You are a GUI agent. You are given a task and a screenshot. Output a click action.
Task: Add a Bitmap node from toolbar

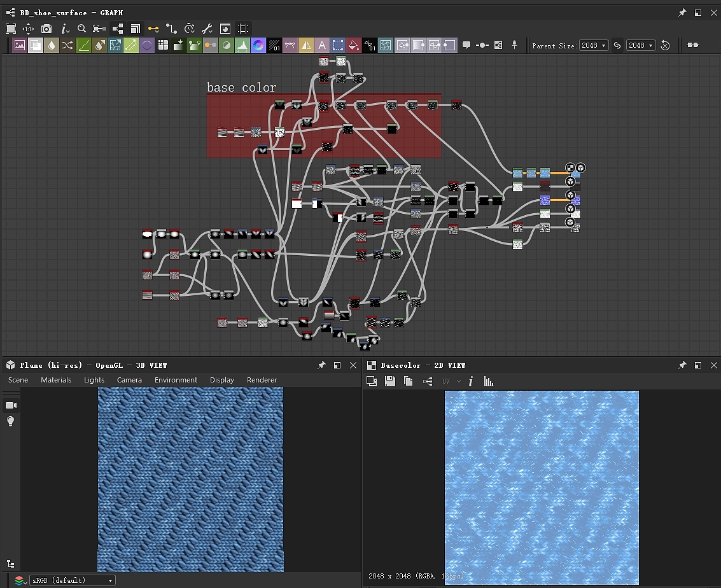[19, 45]
